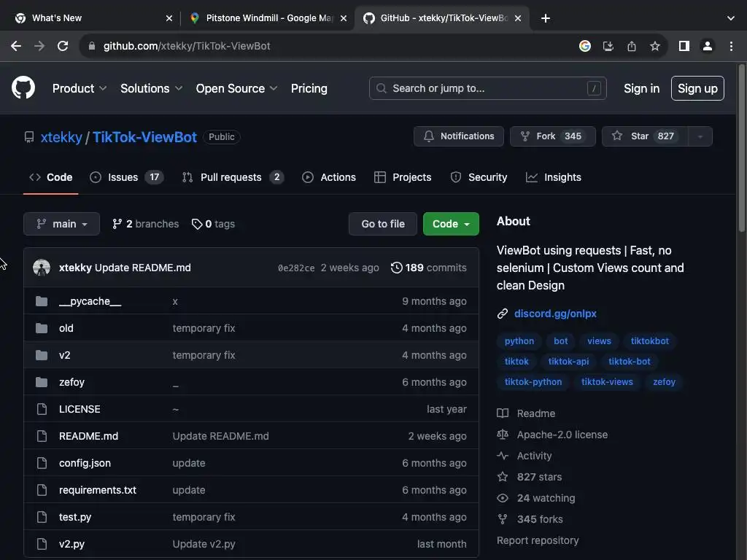Open requirements.txt file
747x560 pixels.
(x=98, y=490)
